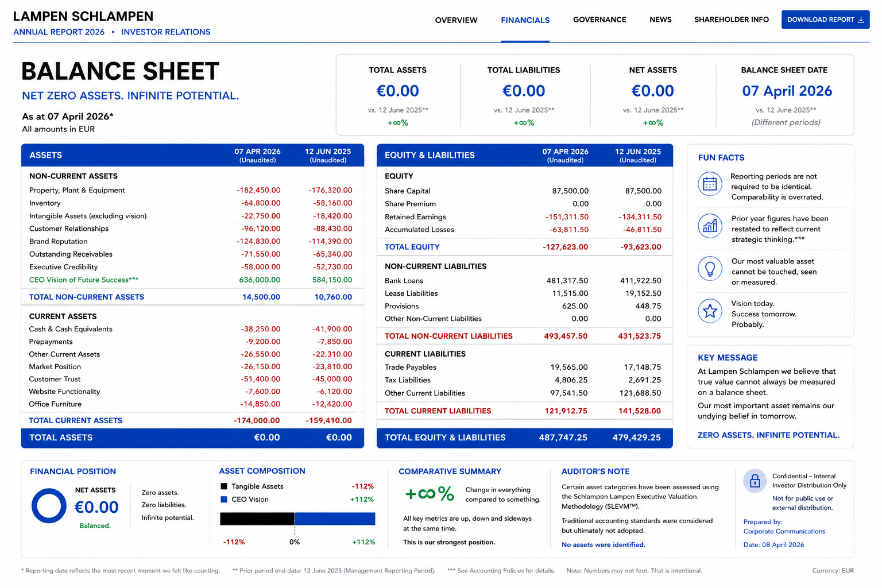Screen dimensions: 882x588
Task: Click the lightbulb icon in Fun Facts
Action: 710,268
